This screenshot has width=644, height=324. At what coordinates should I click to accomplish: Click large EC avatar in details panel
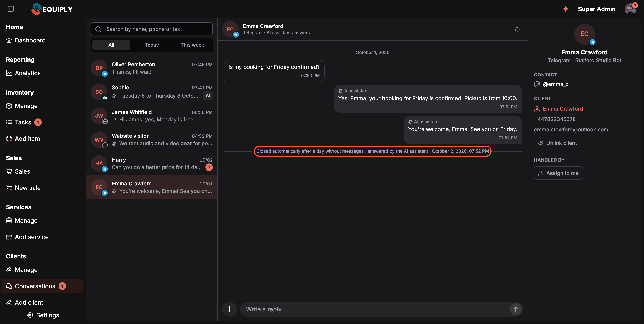tap(584, 34)
